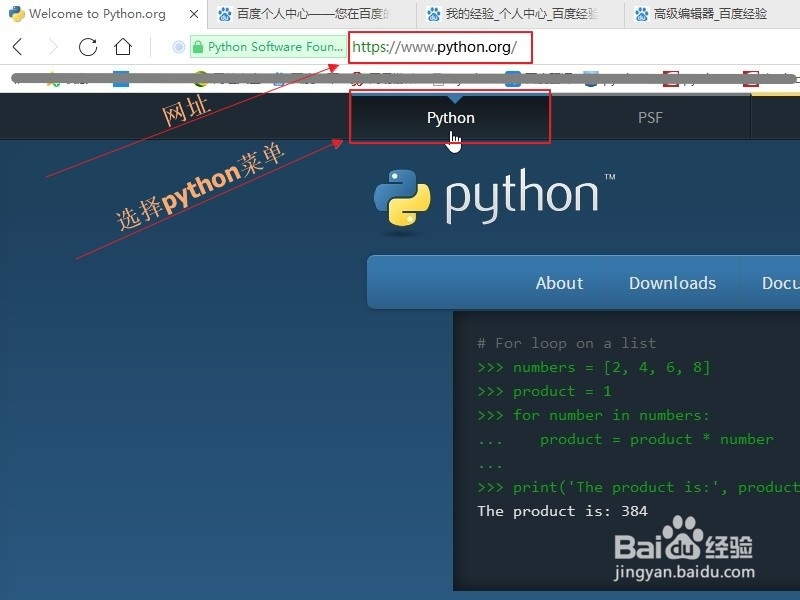800x600 pixels.
Task: Click the back navigation arrow
Action: pyautogui.click(x=16, y=46)
